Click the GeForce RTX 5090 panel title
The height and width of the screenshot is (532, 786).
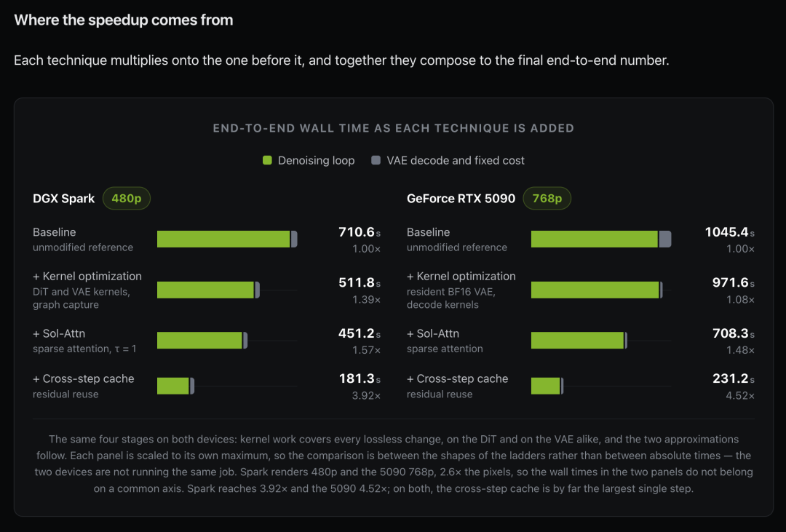(x=461, y=199)
